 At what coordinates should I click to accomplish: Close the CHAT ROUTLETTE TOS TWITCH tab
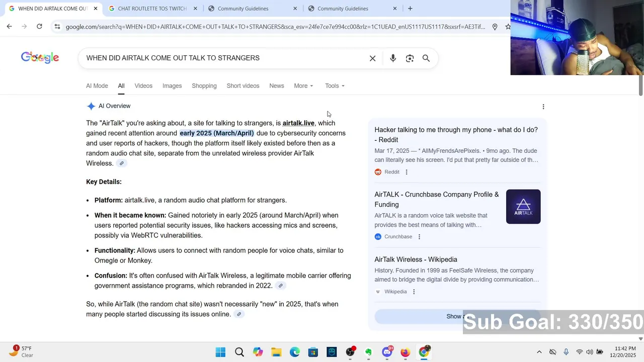(x=195, y=9)
